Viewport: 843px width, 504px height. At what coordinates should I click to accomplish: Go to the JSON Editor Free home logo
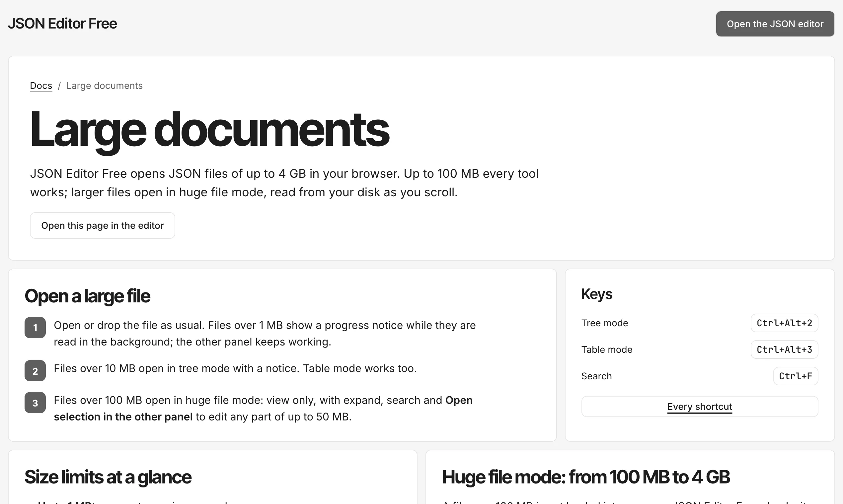pyautogui.click(x=62, y=24)
